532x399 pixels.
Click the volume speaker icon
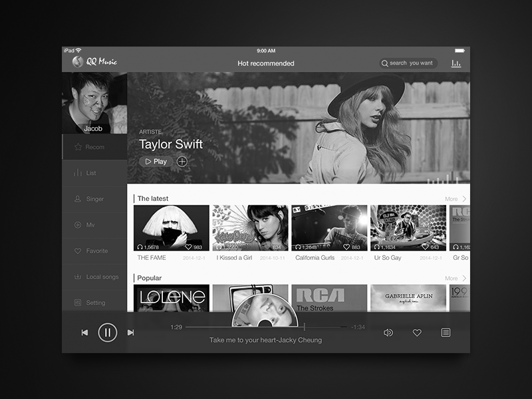point(388,333)
